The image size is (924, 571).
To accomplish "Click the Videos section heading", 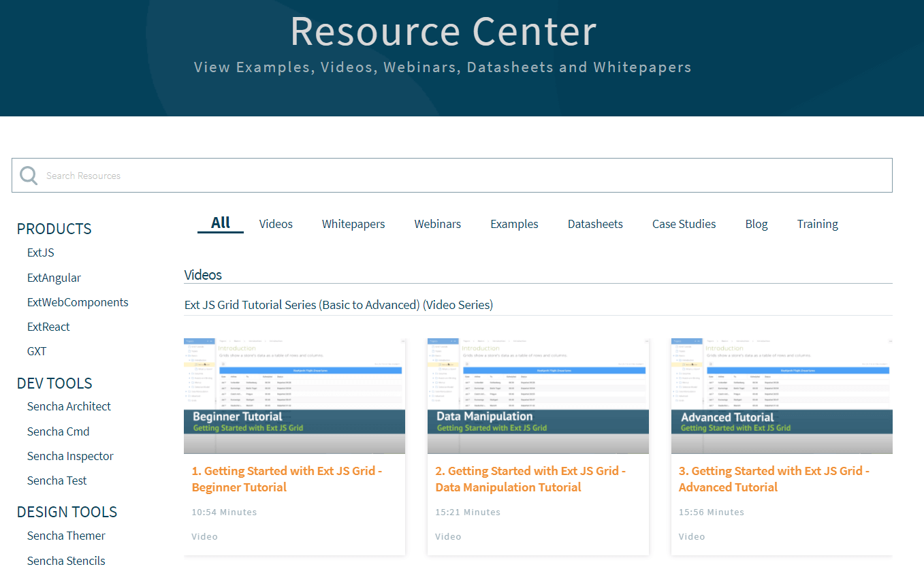I will point(203,275).
